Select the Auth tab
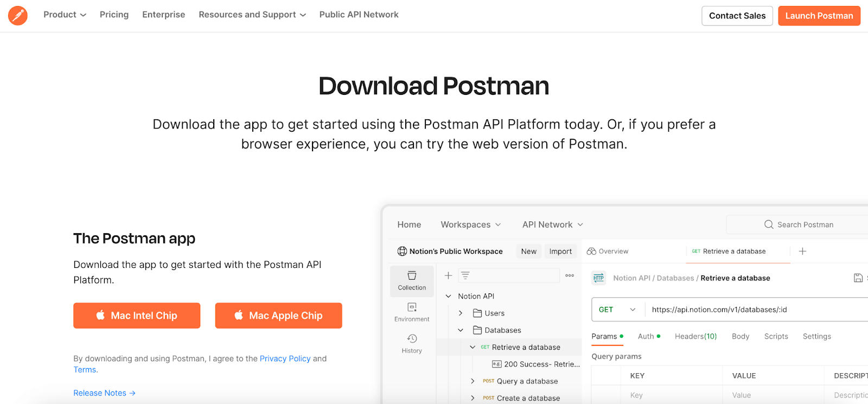868x404 pixels. [x=649, y=336]
